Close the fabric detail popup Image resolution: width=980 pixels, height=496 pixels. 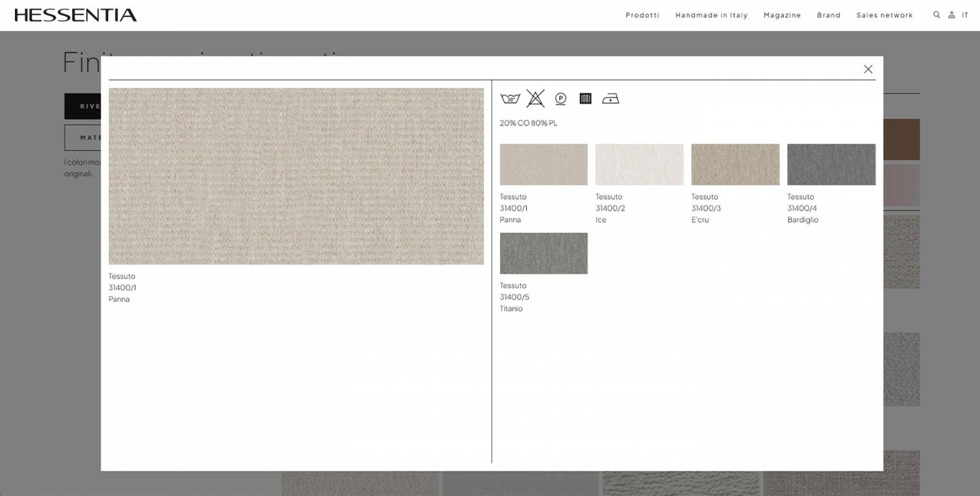(868, 69)
